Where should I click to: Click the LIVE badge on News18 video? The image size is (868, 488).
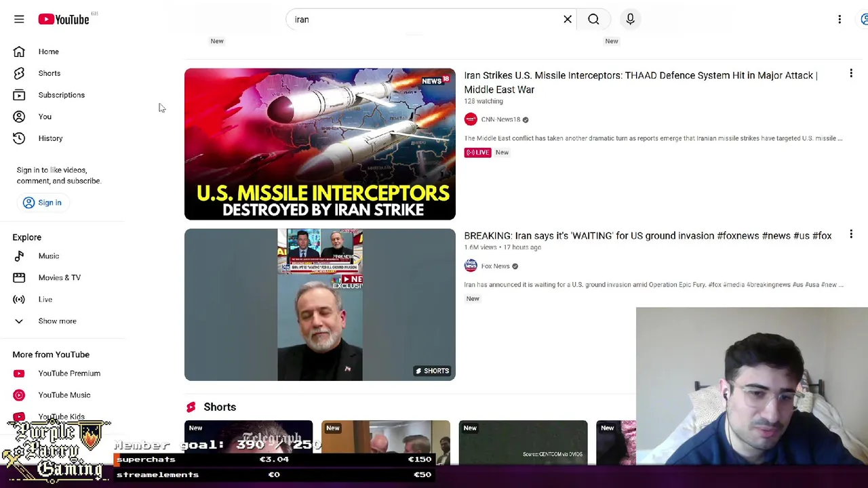(477, 152)
